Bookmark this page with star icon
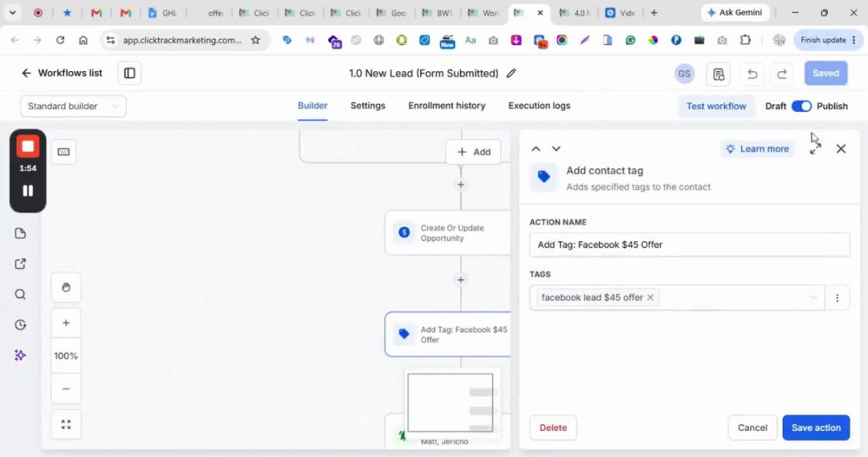This screenshot has height=457, width=868. 255,40
